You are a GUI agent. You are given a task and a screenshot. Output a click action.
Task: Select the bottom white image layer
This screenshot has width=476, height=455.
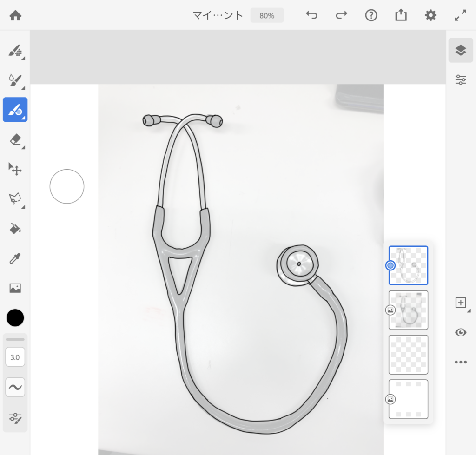[x=408, y=399]
